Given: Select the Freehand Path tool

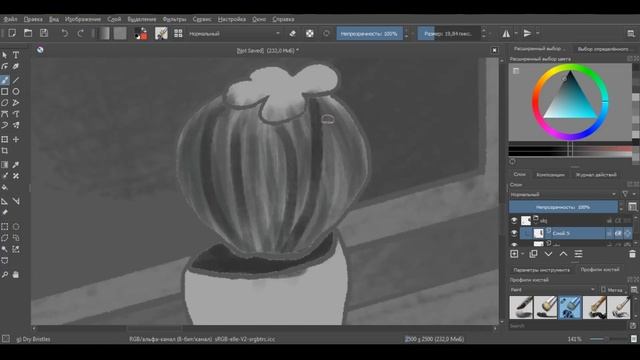Looking at the screenshot, I should click(16, 114).
